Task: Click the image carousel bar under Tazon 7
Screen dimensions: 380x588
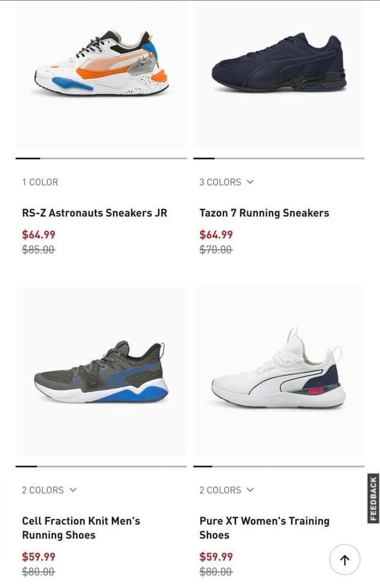Action: [279, 158]
